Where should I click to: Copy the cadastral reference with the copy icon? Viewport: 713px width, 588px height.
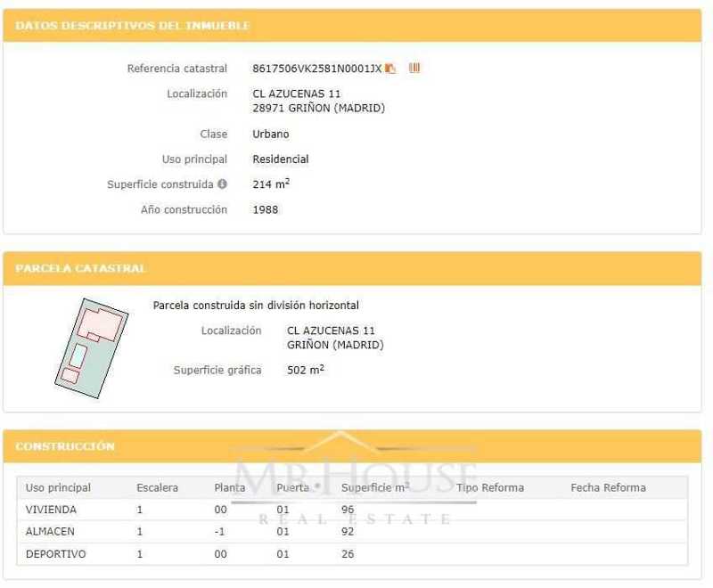point(390,69)
